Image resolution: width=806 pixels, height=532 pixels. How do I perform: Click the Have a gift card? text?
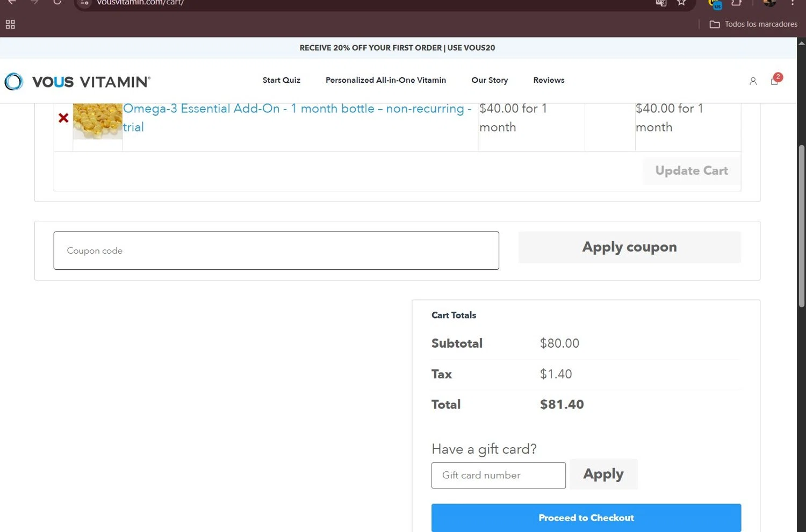click(484, 449)
